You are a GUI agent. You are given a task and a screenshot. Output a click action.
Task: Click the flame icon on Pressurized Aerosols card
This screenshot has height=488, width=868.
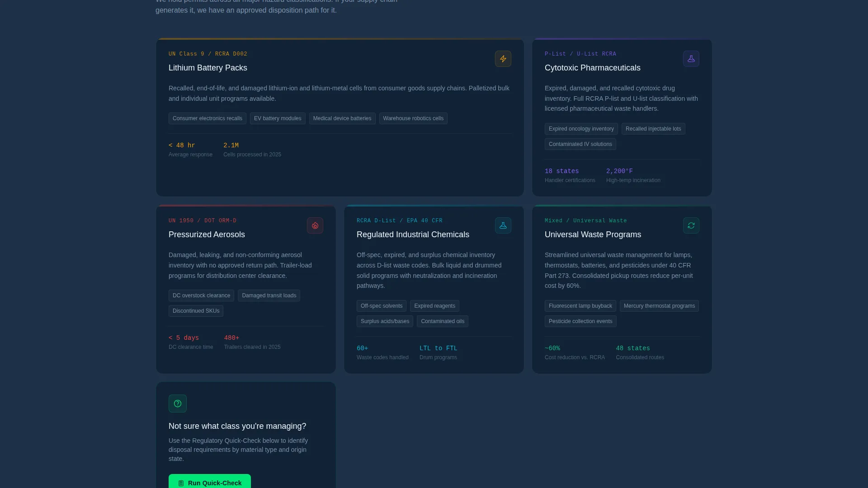tap(315, 225)
